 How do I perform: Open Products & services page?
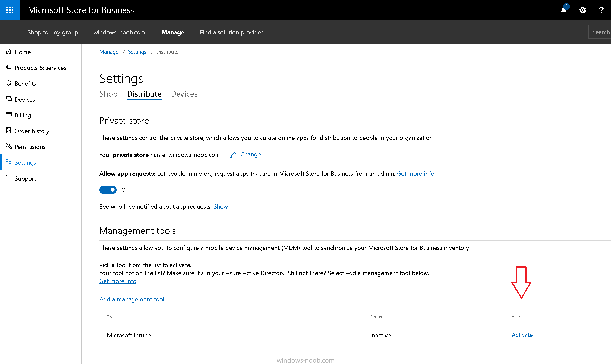(41, 68)
